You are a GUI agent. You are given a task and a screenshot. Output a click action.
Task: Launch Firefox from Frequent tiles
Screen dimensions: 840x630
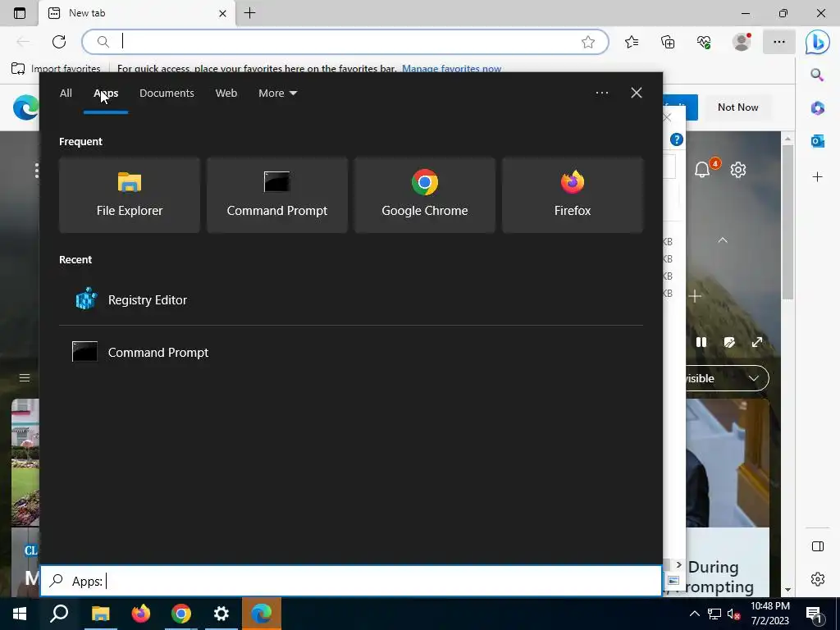click(573, 195)
